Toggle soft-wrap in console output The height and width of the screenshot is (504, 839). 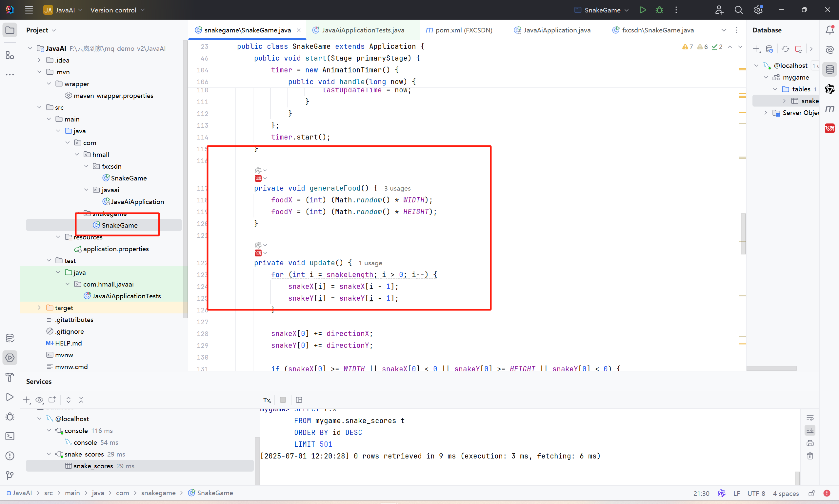tap(810, 418)
